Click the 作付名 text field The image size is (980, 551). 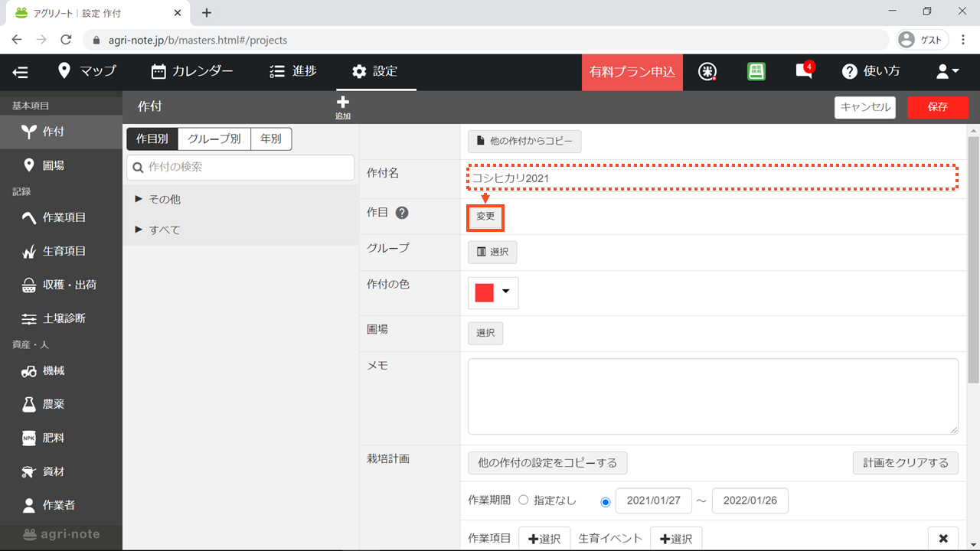click(713, 178)
